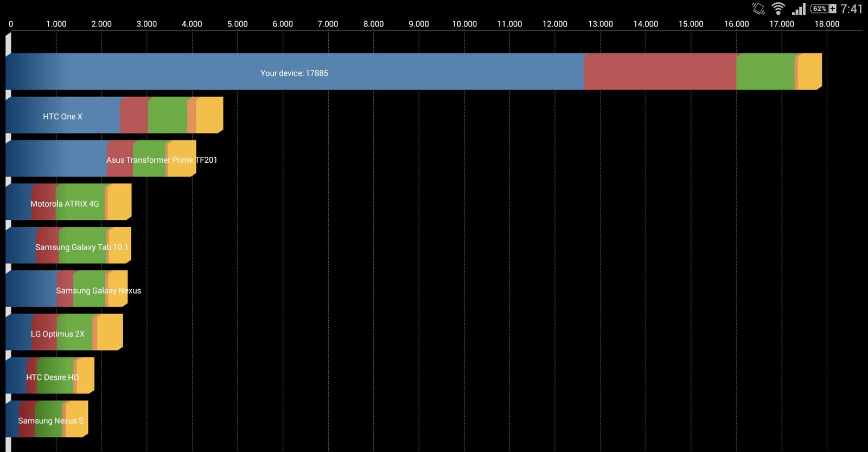
Task: Click the green segment of HTC One X bar
Action: coord(167,115)
